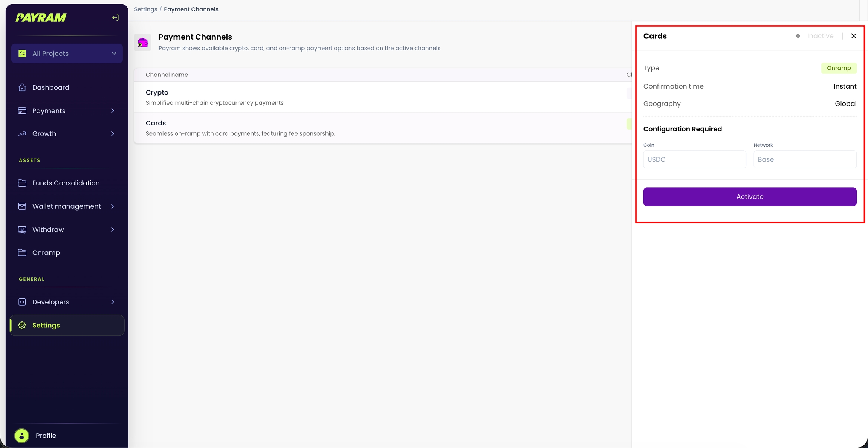Select the Payments card icon
Viewport: 868px width, 448px height.
pyautogui.click(x=22, y=110)
